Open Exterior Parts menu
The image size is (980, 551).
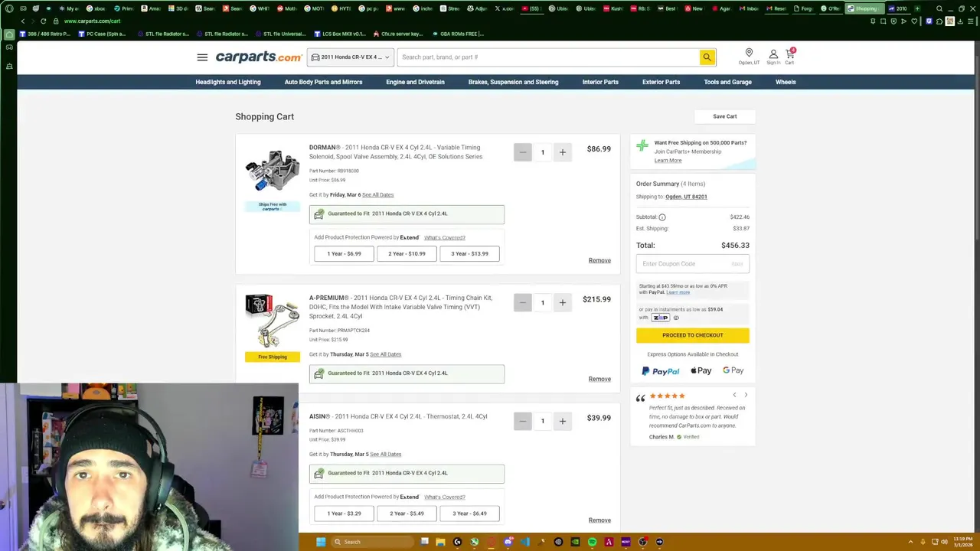click(661, 82)
